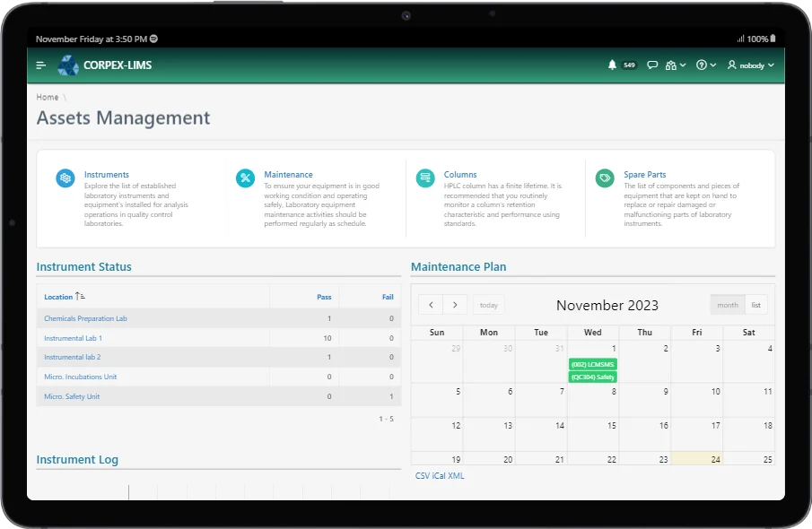The height and width of the screenshot is (529, 812).
Task: Open the (002) LCMSMS calendar event
Action: (x=592, y=364)
